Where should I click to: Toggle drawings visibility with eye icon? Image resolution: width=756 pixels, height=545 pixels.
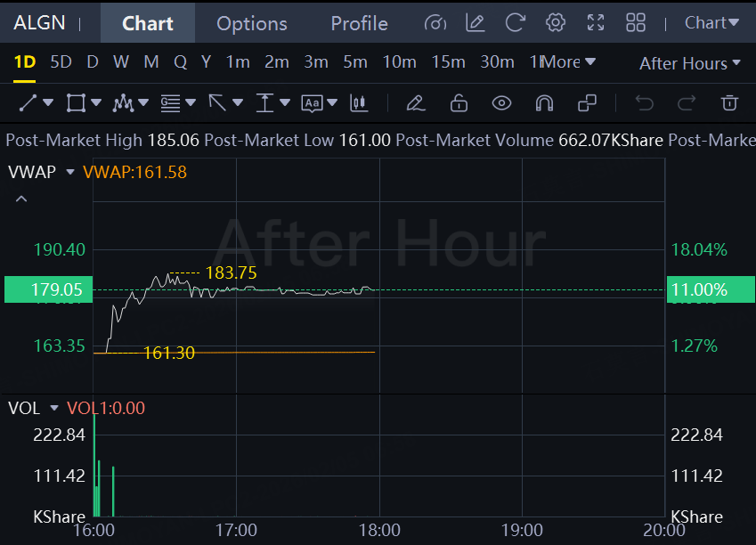tap(501, 103)
